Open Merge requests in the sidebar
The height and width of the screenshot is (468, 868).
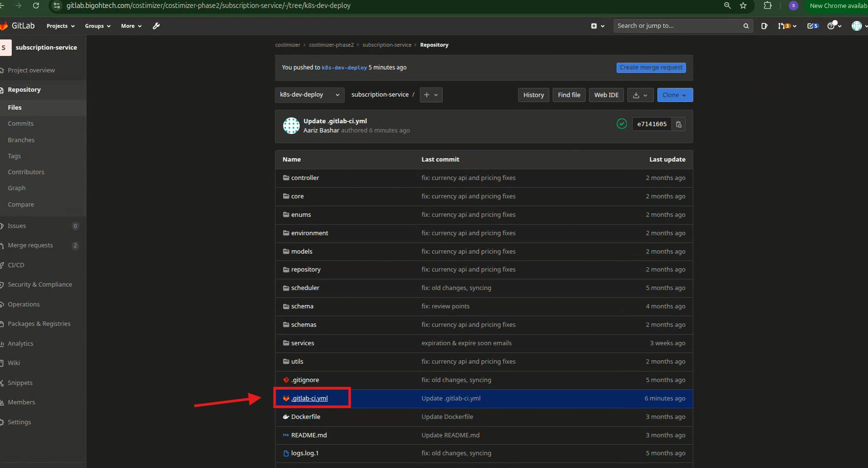point(30,245)
